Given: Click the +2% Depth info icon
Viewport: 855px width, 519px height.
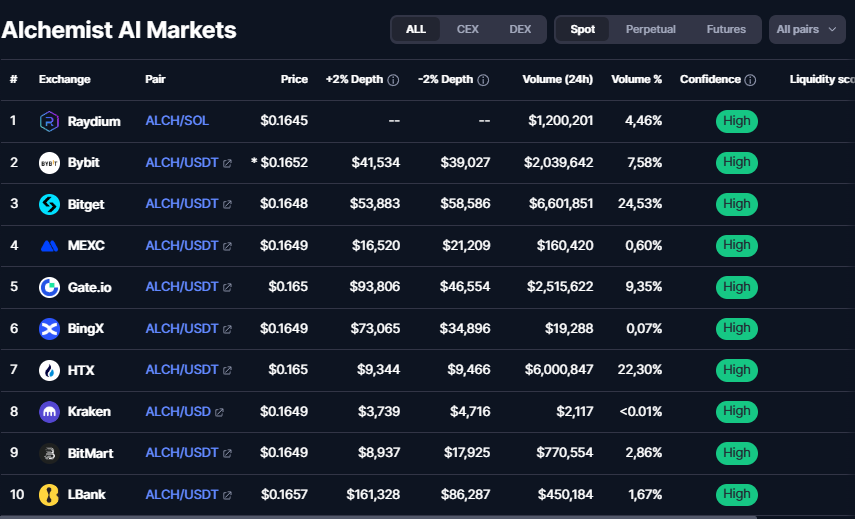Looking at the screenshot, I should pyautogui.click(x=394, y=80).
